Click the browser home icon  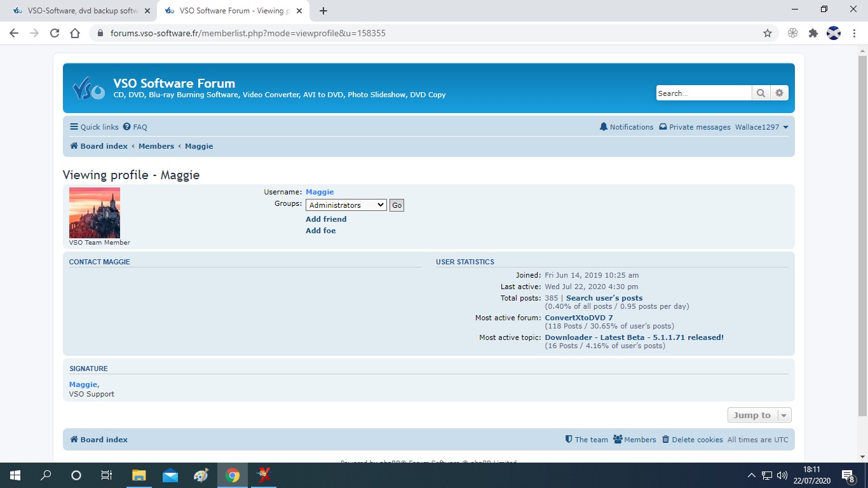tap(75, 33)
